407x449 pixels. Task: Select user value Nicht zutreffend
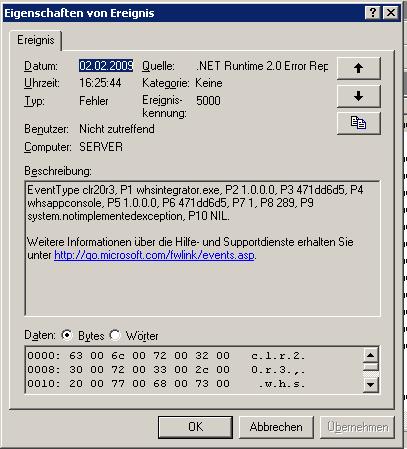[117, 129]
